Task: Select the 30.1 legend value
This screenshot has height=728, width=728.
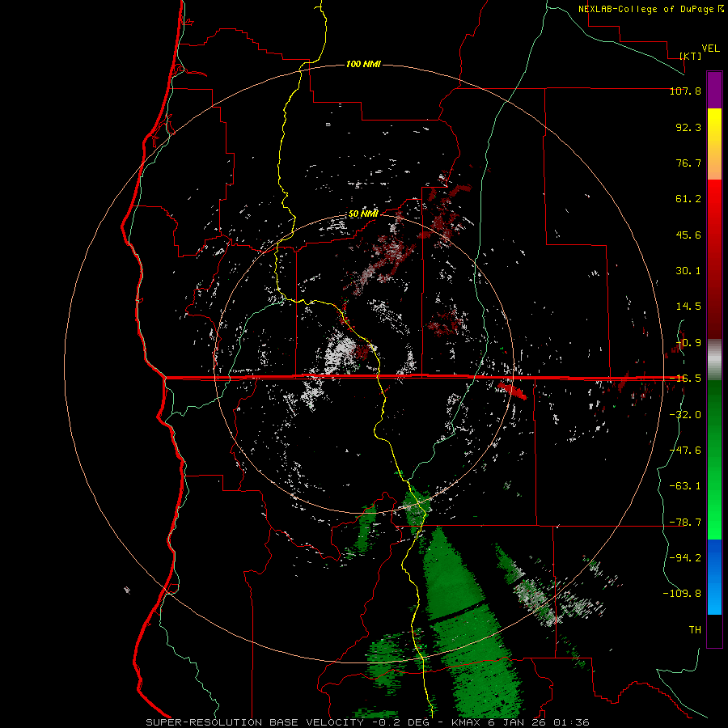Action: pyautogui.click(x=688, y=271)
